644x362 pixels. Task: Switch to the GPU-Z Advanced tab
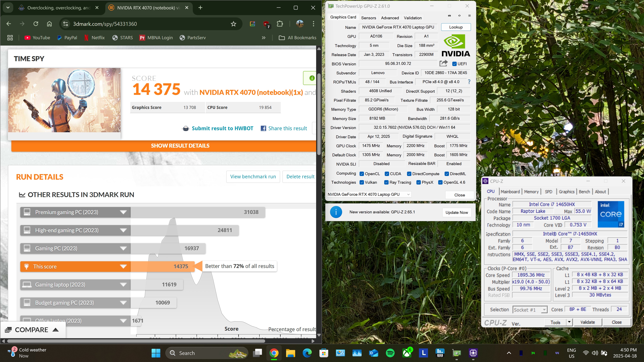click(x=390, y=18)
